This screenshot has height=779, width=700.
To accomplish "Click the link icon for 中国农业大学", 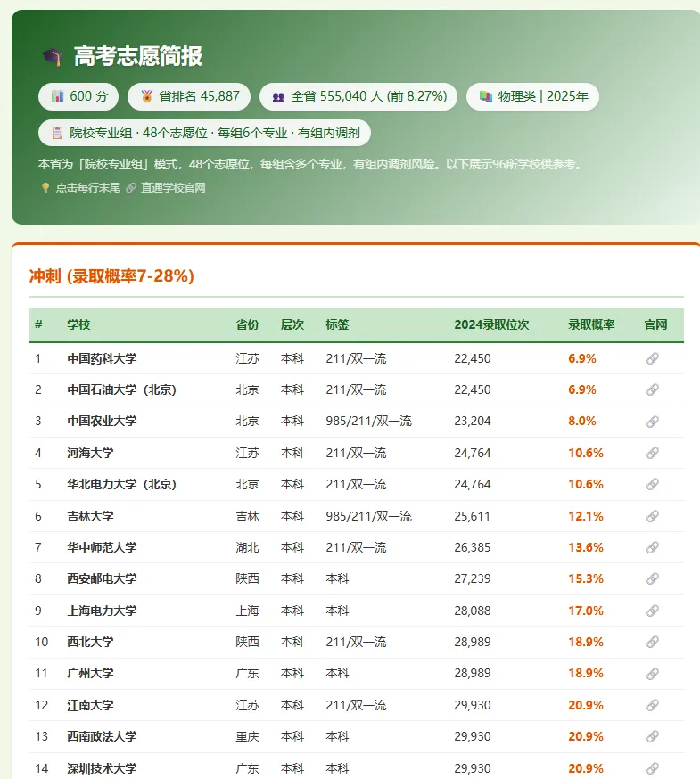I will (652, 422).
